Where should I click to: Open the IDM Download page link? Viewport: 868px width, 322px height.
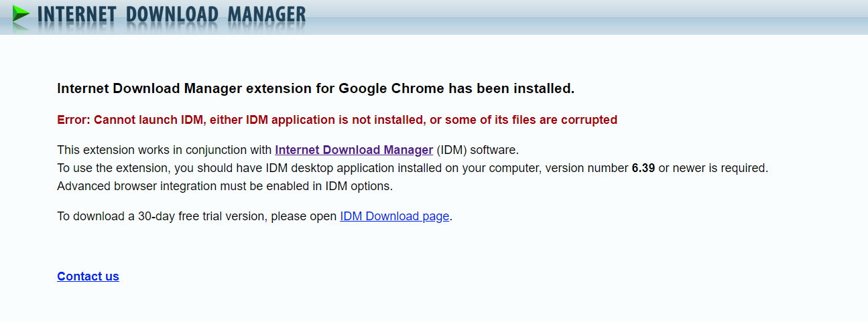pyautogui.click(x=394, y=216)
